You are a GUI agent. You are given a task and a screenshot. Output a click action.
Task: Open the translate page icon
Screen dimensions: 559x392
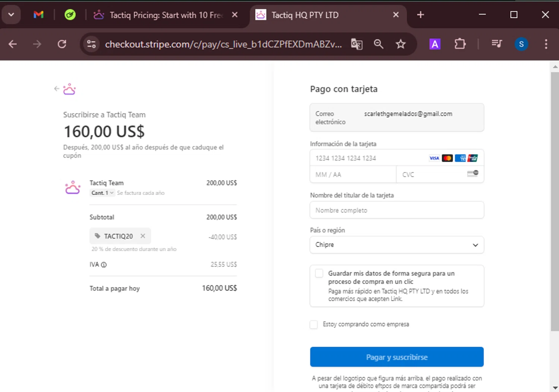(357, 44)
